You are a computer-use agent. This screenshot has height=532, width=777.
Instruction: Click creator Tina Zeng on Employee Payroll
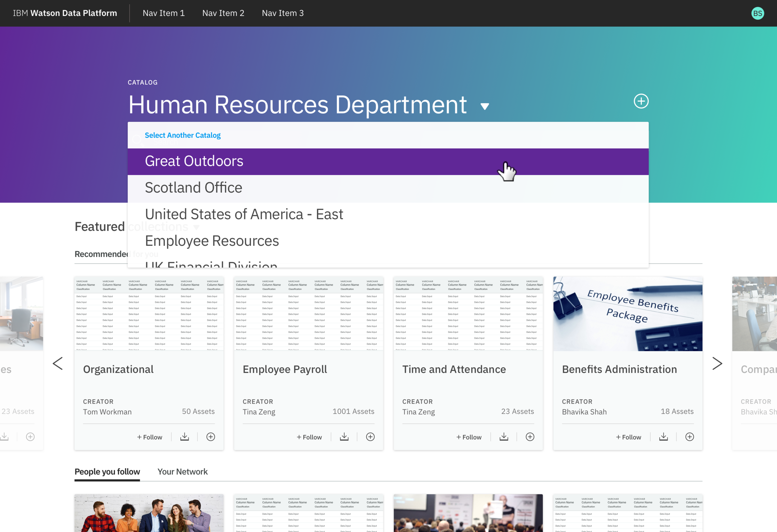(x=259, y=412)
